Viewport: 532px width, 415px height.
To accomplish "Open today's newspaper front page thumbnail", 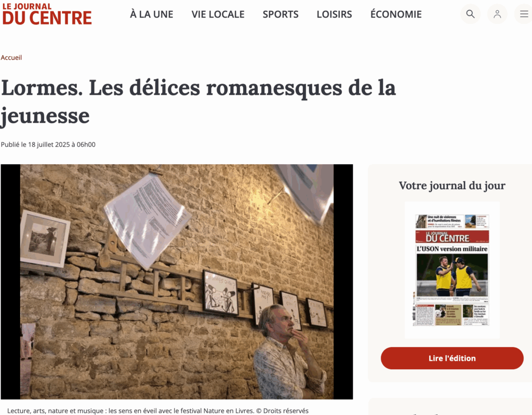I will pyautogui.click(x=452, y=270).
